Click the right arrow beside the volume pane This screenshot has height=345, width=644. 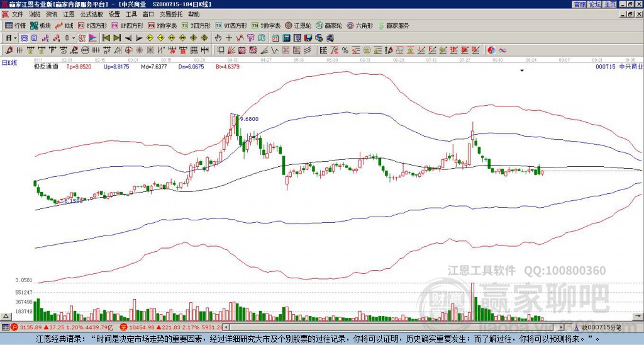coord(639,316)
